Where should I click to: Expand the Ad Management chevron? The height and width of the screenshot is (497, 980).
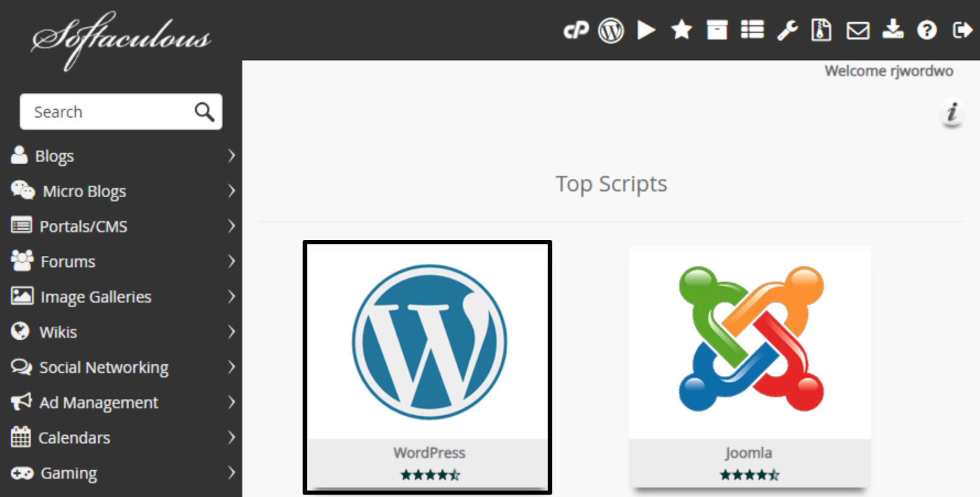[231, 402]
